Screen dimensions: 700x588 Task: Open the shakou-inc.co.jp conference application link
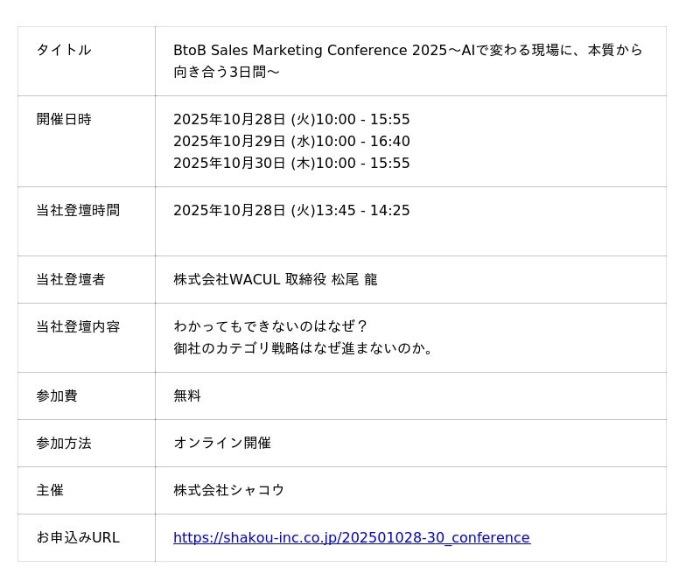point(351,537)
